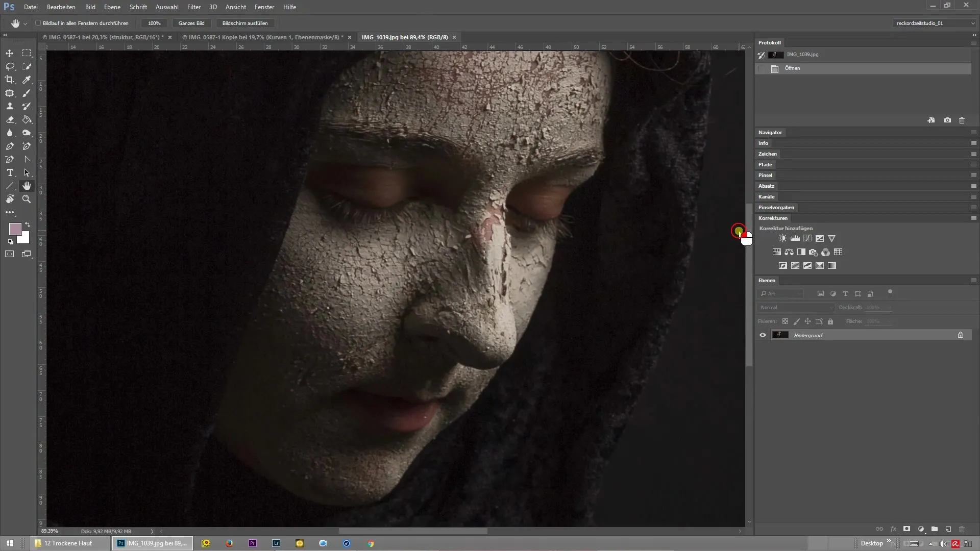
Task: Toggle Quick Mask mode
Action: click(x=10, y=254)
